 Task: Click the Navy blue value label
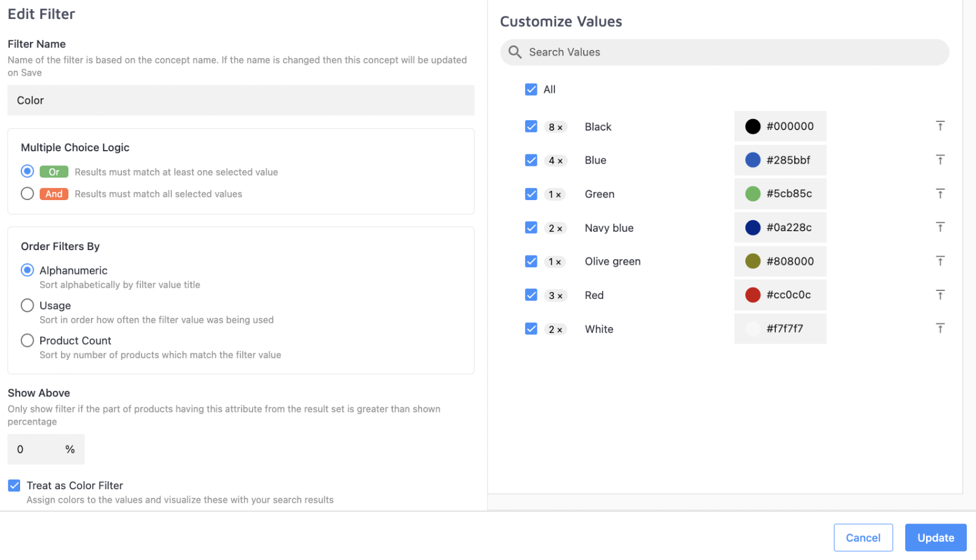point(609,228)
